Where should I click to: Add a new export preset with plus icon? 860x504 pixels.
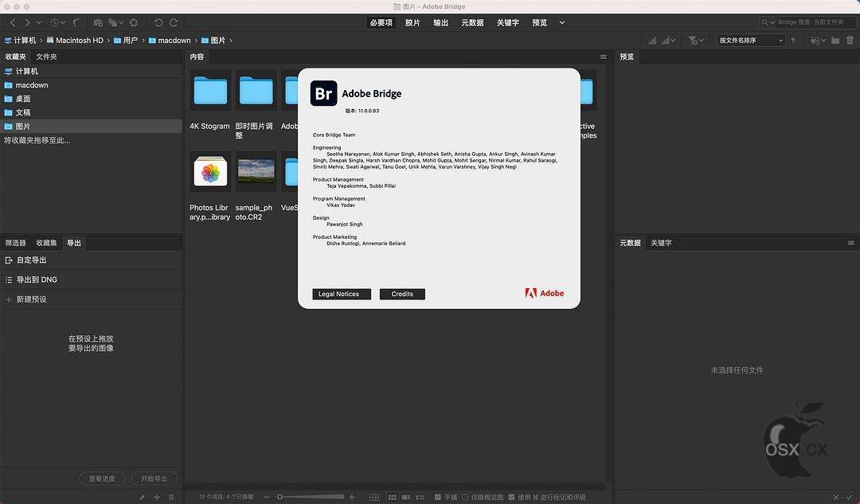[x=156, y=497]
